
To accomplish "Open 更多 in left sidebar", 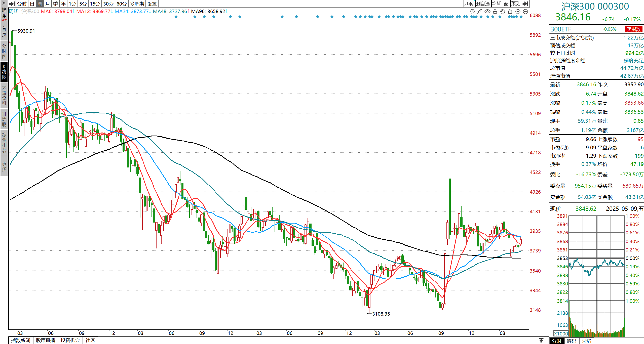I will tap(4, 166).
